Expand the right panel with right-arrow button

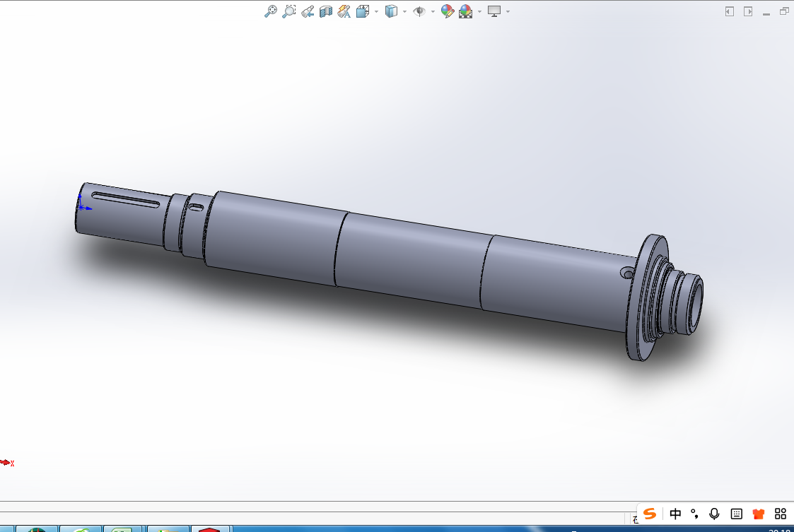pyautogui.click(x=748, y=11)
